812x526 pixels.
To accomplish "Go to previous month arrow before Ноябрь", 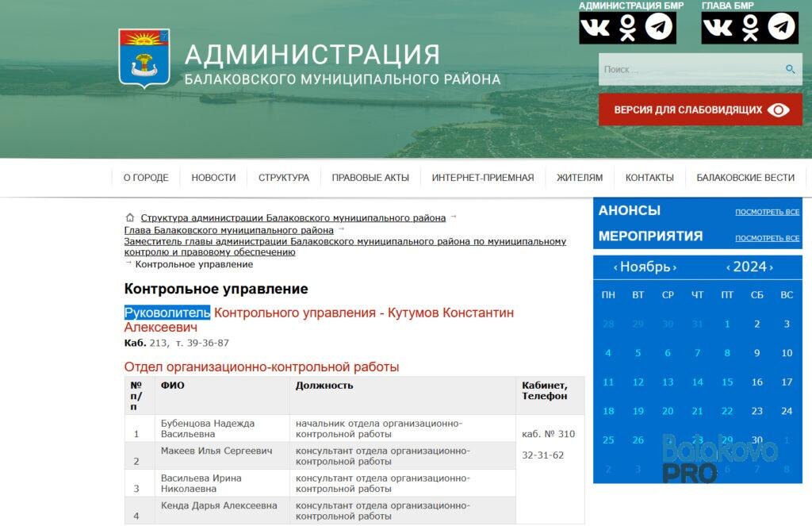I will point(615,267).
